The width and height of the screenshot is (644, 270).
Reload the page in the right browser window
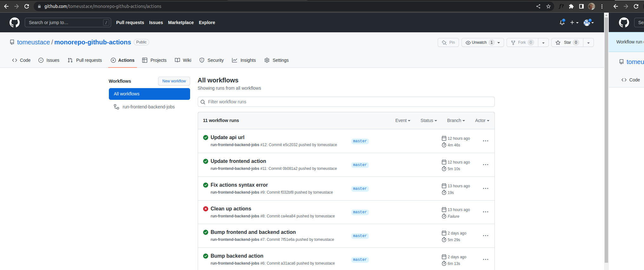[636, 6]
